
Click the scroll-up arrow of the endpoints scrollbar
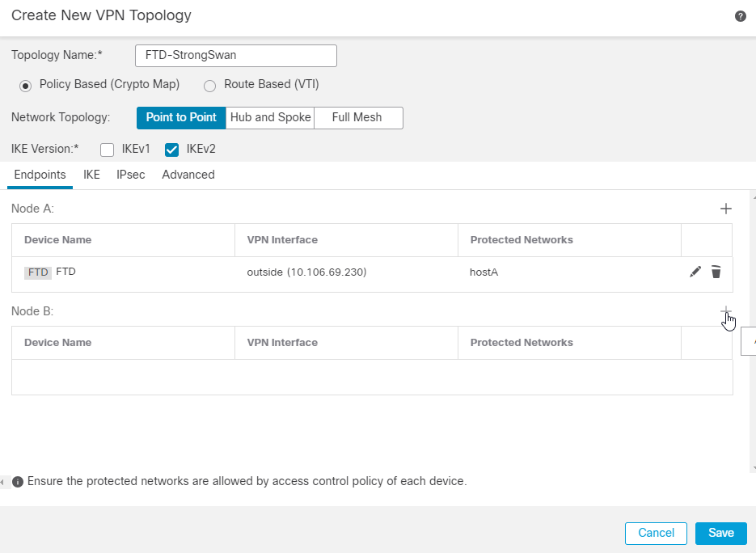coord(754,196)
